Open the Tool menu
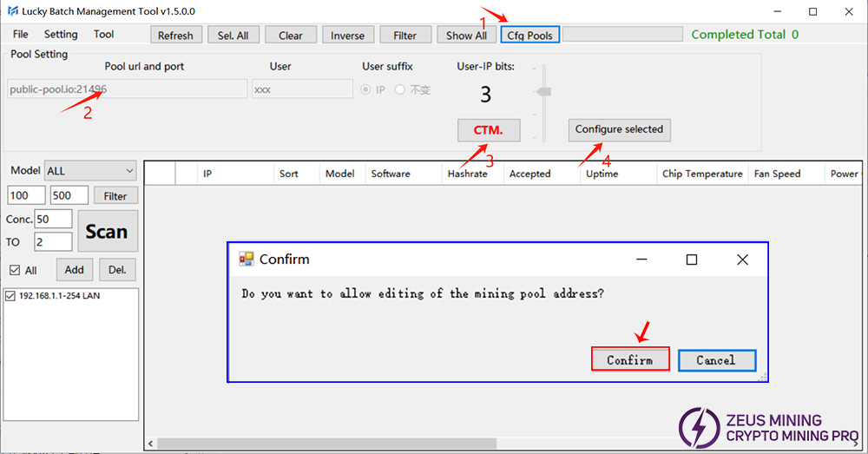Image resolution: width=868 pixels, height=454 pixels. pyautogui.click(x=104, y=35)
